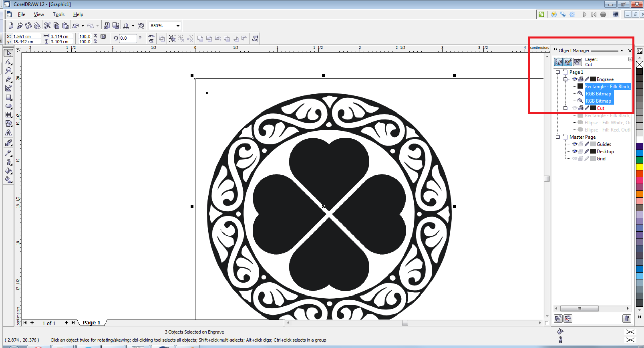Open the Application Launcher dropdown arrow
The image size is (644, 348).
133,26
